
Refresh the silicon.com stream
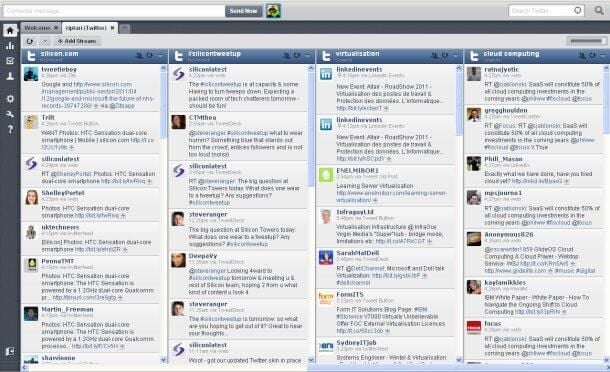click(x=149, y=56)
